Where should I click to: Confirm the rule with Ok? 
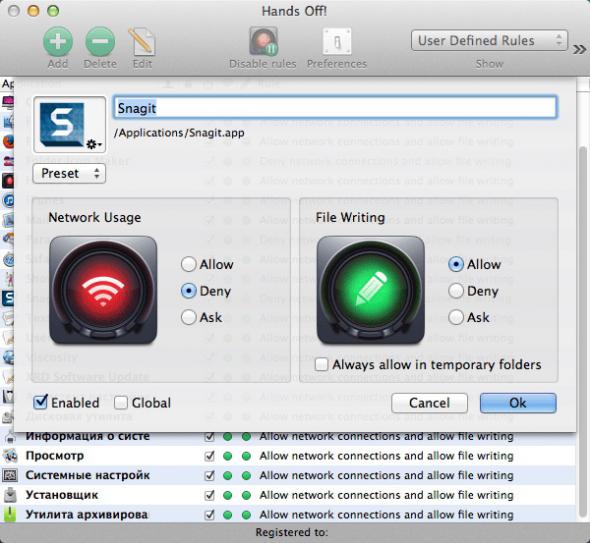coord(518,403)
